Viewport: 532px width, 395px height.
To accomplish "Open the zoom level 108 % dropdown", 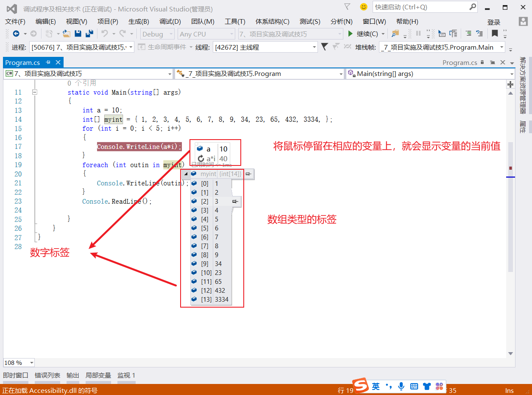I will click(32, 363).
